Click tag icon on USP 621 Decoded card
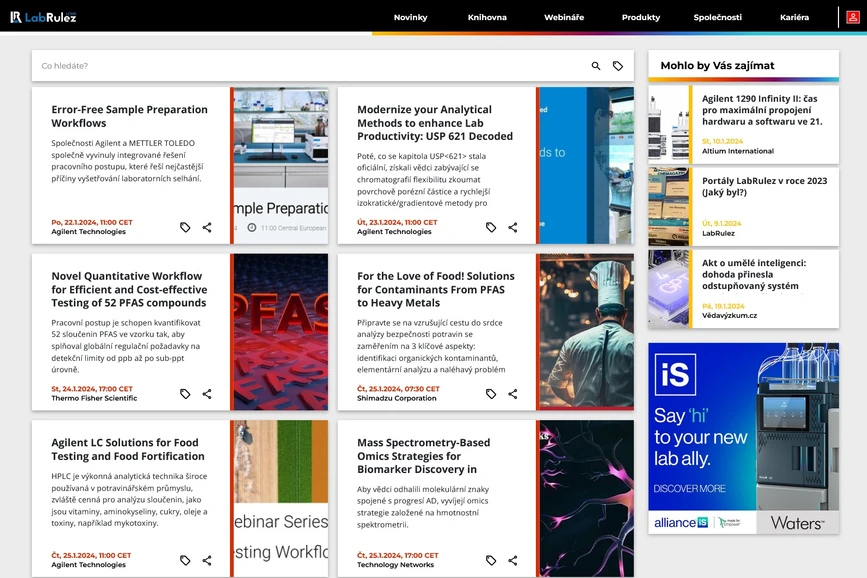Viewport: 867px width, 578px height. tap(491, 227)
